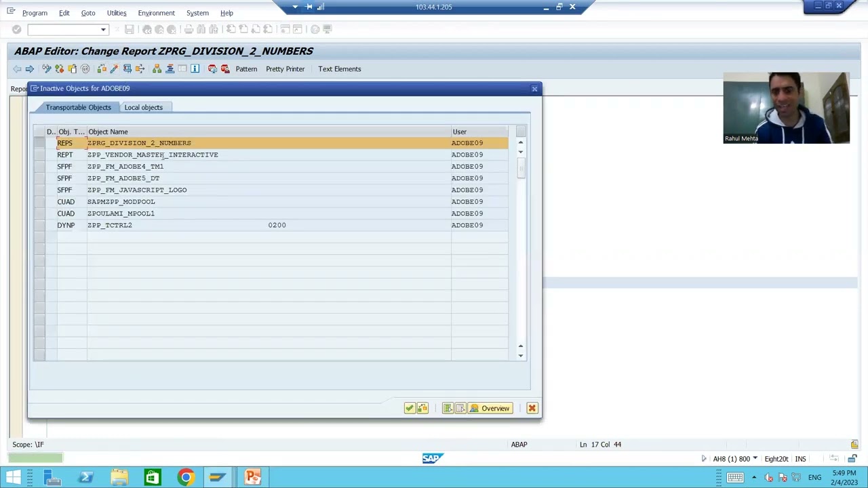The height and width of the screenshot is (488, 868).
Task: Click table scrollbar down arrow at bottom
Action: point(520,355)
